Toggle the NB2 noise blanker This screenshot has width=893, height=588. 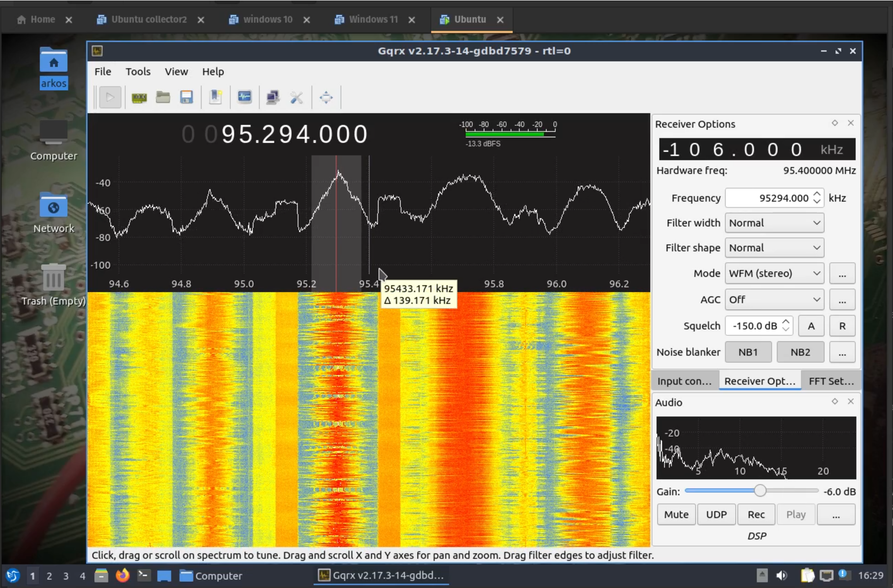tap(800, 352)
